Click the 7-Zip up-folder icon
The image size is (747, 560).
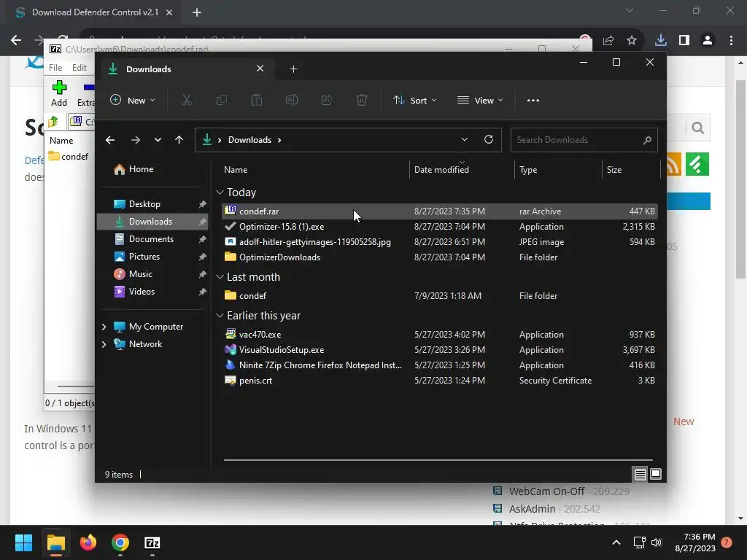[x=53, y=122]
